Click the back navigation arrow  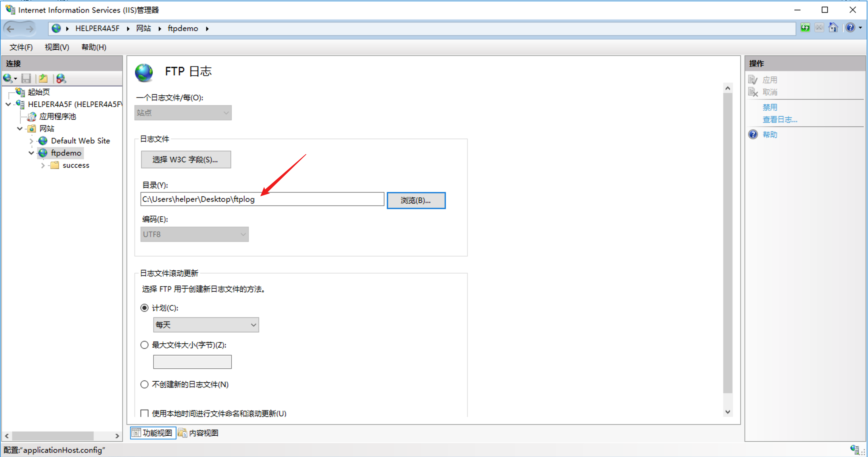point(10,29)
